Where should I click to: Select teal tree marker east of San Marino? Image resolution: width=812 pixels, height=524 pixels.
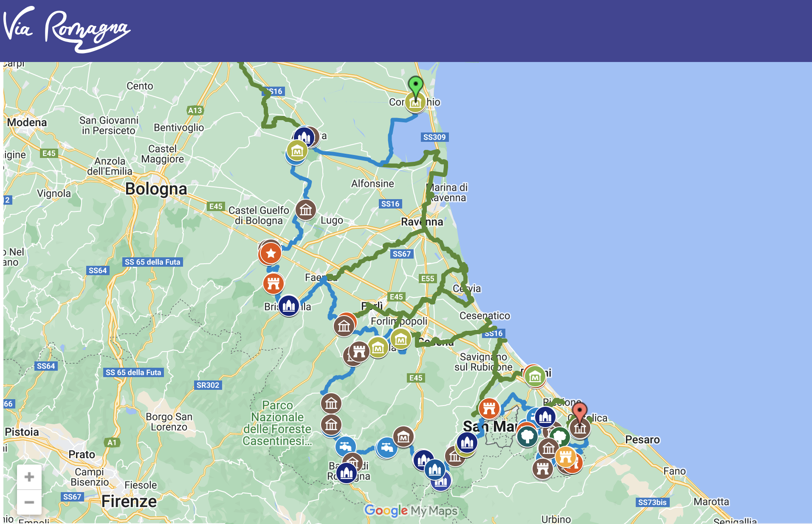(x=527, y=436)
